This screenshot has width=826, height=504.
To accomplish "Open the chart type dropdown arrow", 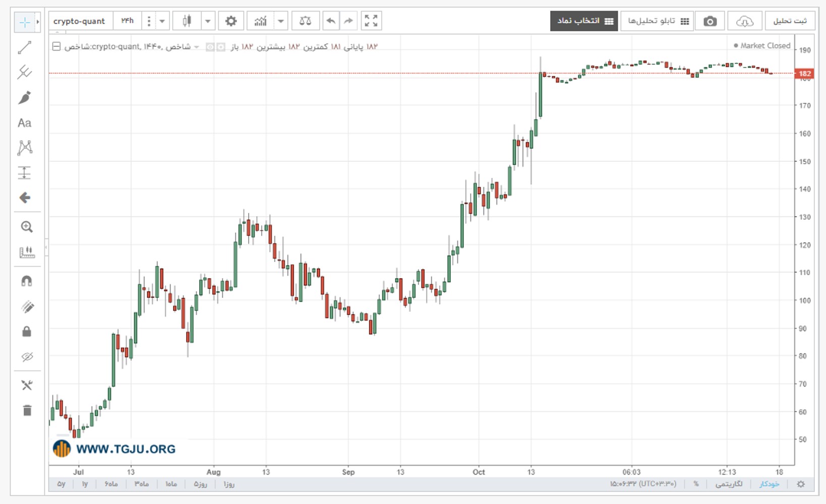I will click(207, 21).
